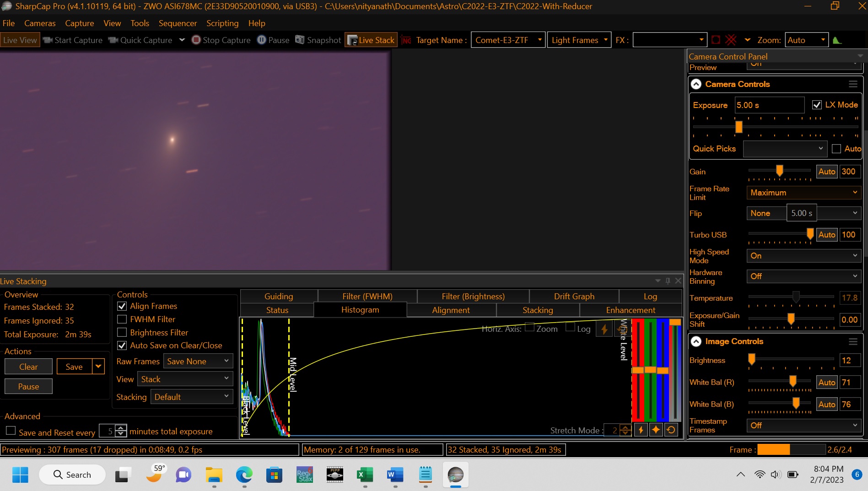
Task: Click the Gain Auto button
Action: coord(827,172)
